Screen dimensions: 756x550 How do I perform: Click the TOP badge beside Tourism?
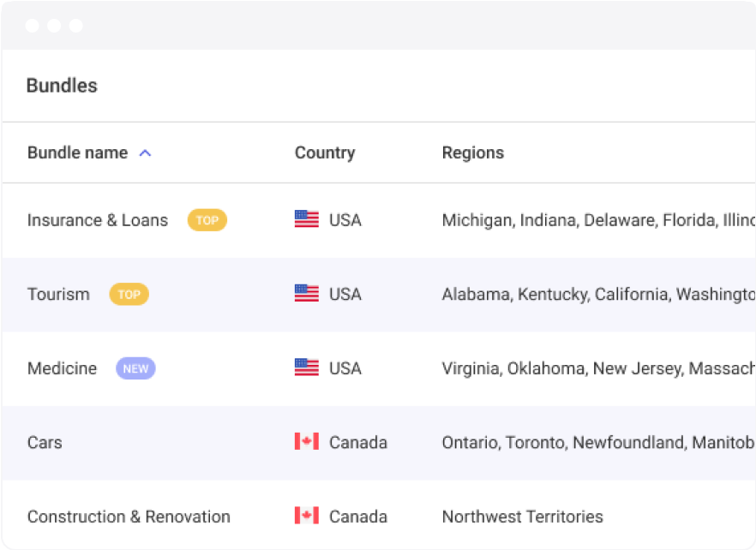(x=129, y=295)
